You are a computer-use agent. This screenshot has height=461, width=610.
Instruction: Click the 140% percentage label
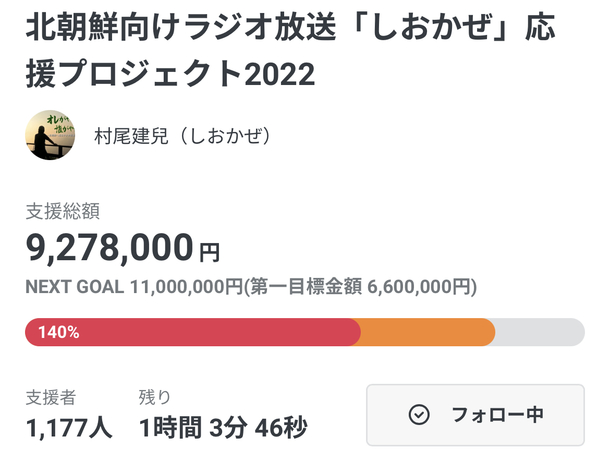(59, 332)
